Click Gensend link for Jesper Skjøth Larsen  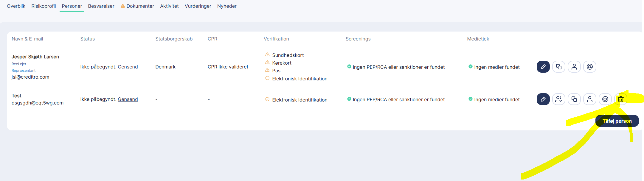tap(128, 67)
